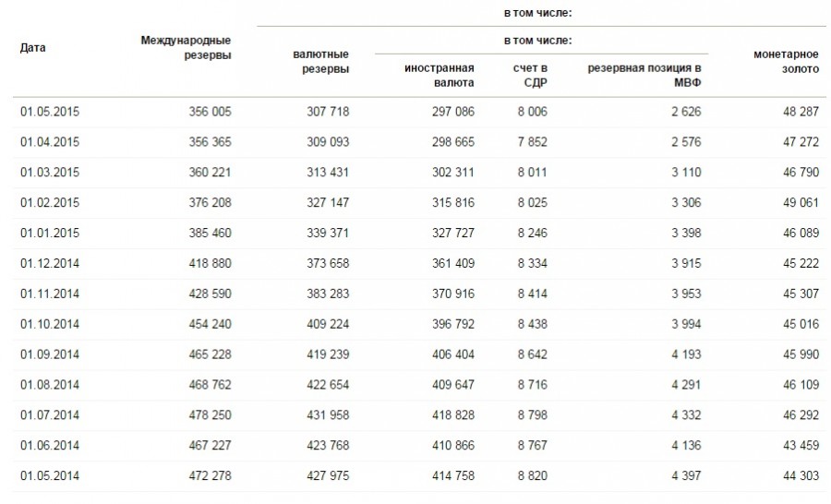
Task: Click the "Международные резервы" column header
Action: coord(186,47)
